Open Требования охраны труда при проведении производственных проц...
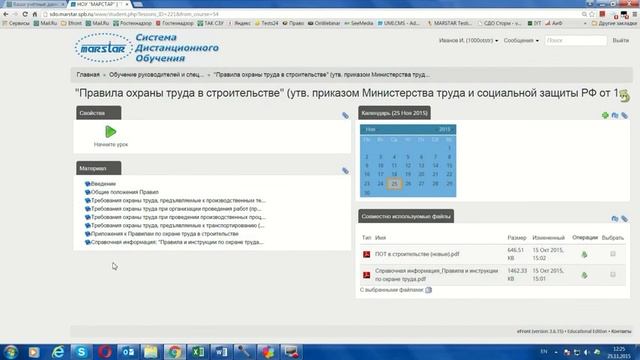Viewport: 640px width, 360px height. coord(178,217)
